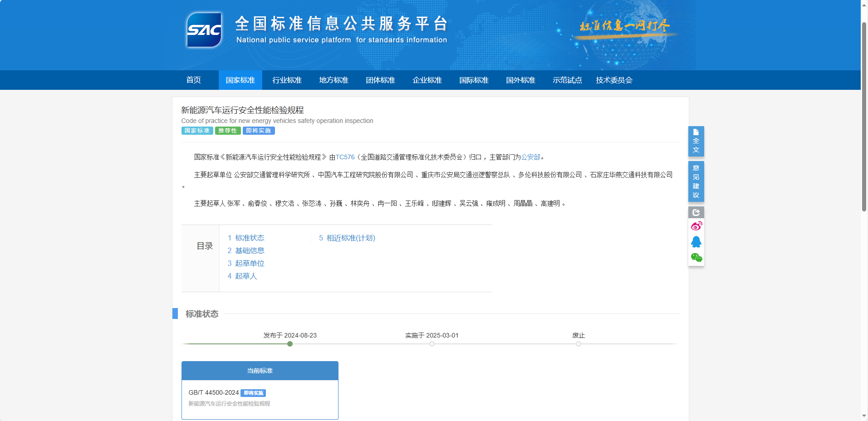The height and width of the screenshot is (421, 868).
Task: Jump to 1 标准状态 in contents
Action: pos(246,238)
